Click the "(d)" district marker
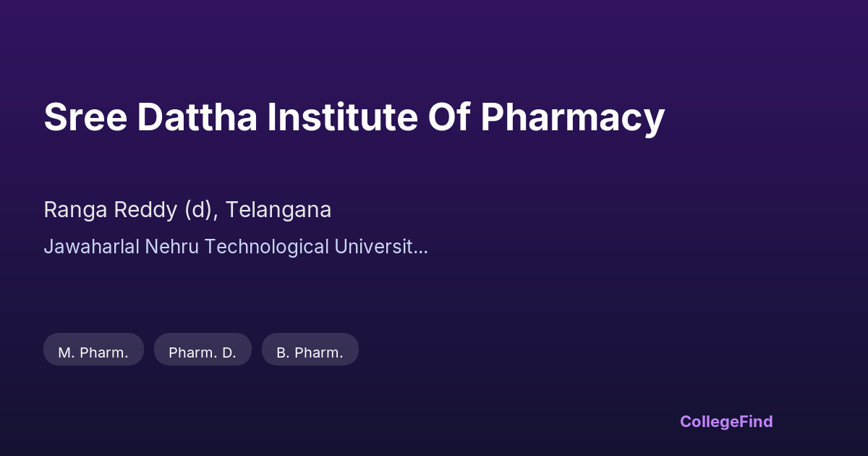Image resolution: width=868 pixels, height=456 pixels. tap(198, 210)
